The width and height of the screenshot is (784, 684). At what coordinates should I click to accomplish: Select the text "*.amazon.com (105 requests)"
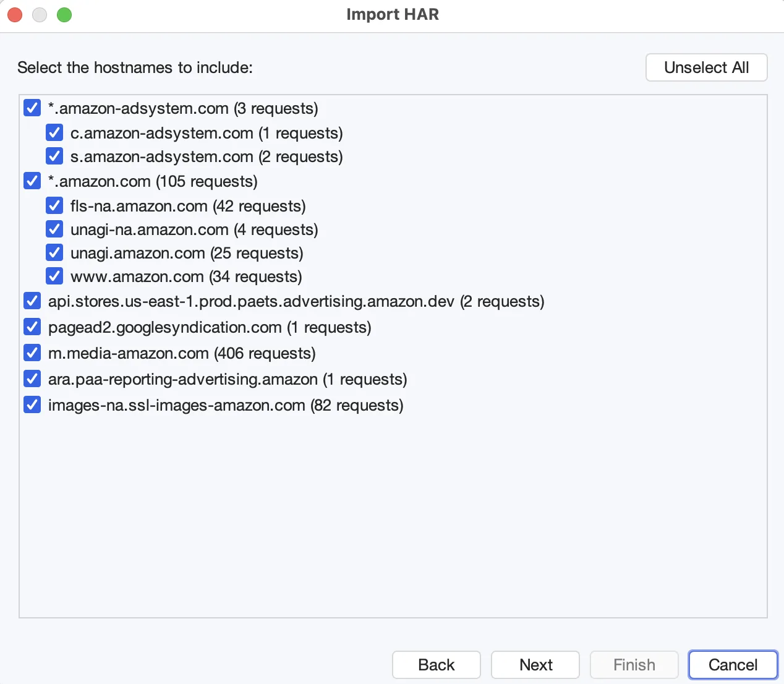click(153, 181)
